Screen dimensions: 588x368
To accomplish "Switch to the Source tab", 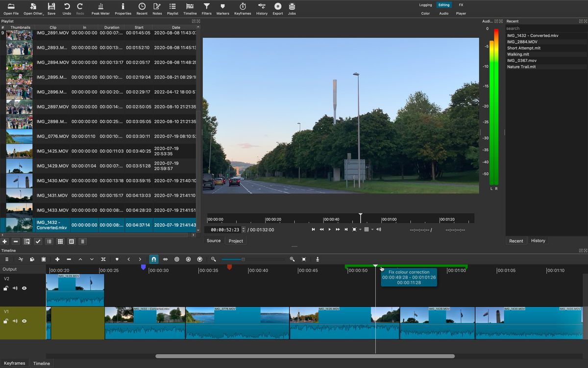I will (x=213, y=240).
